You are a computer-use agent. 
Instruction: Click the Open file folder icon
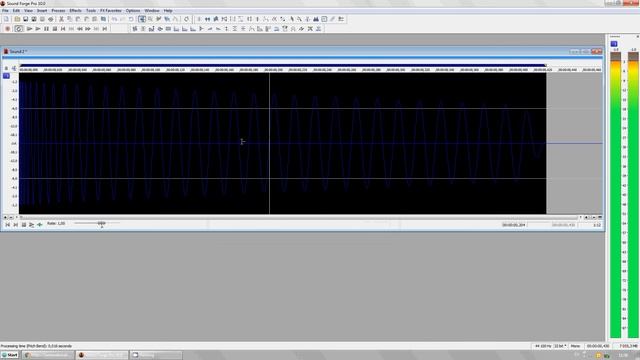point(17,19)
